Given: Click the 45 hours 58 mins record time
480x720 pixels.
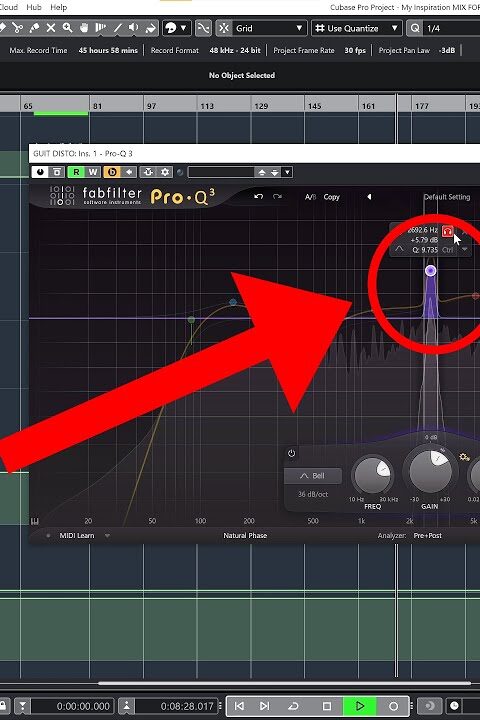Looking at the screenshot, I should [108, 51].
